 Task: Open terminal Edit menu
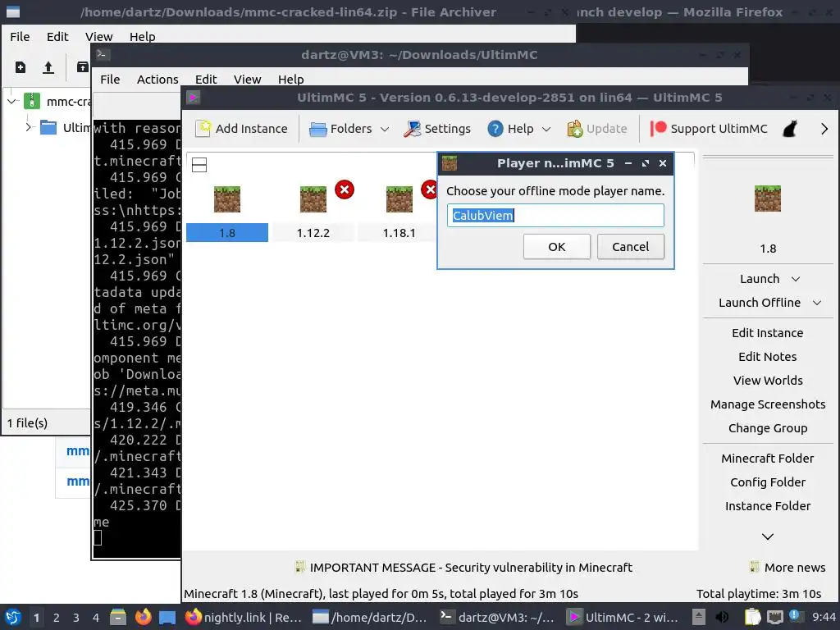(x=206, y=80)
